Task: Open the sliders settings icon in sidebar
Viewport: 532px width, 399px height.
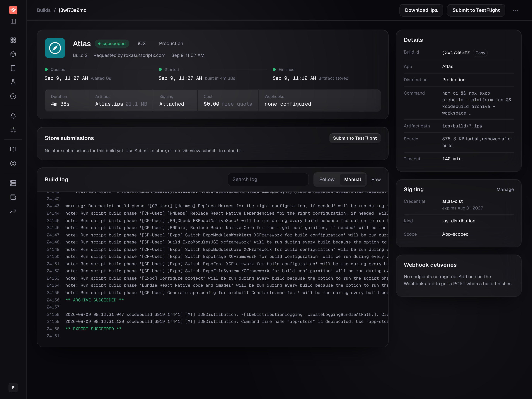Action: click(13, 130)
